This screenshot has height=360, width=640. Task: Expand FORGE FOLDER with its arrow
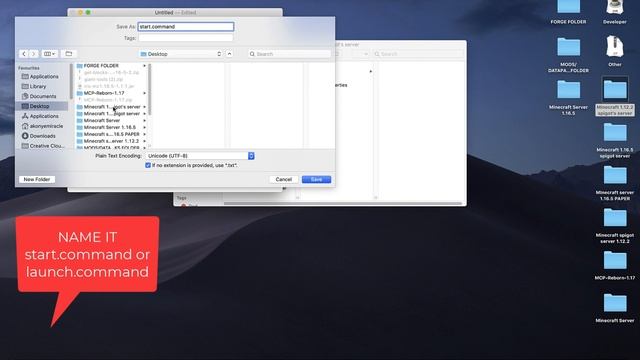tap(144, 66)
